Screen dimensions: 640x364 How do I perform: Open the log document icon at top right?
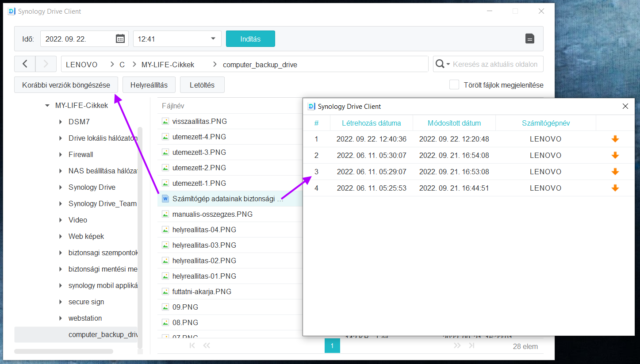point(529,38)
